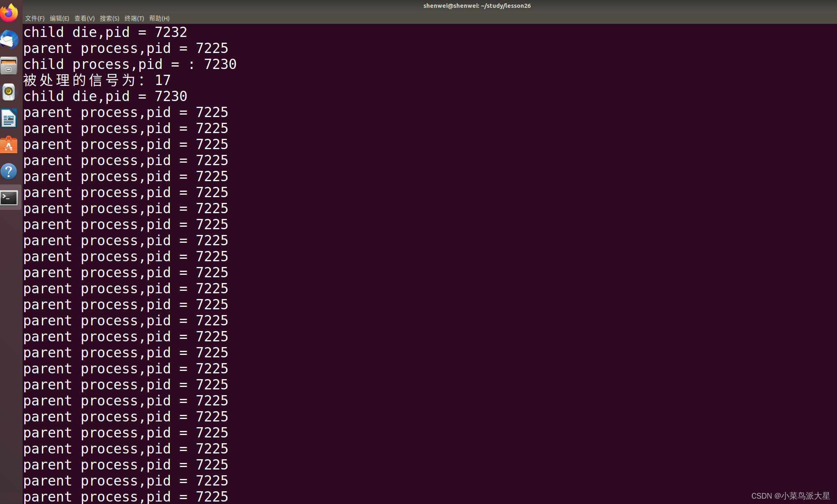Open Firefox from the dock
This screenshot has height=504, width=837.
[9, 12]
